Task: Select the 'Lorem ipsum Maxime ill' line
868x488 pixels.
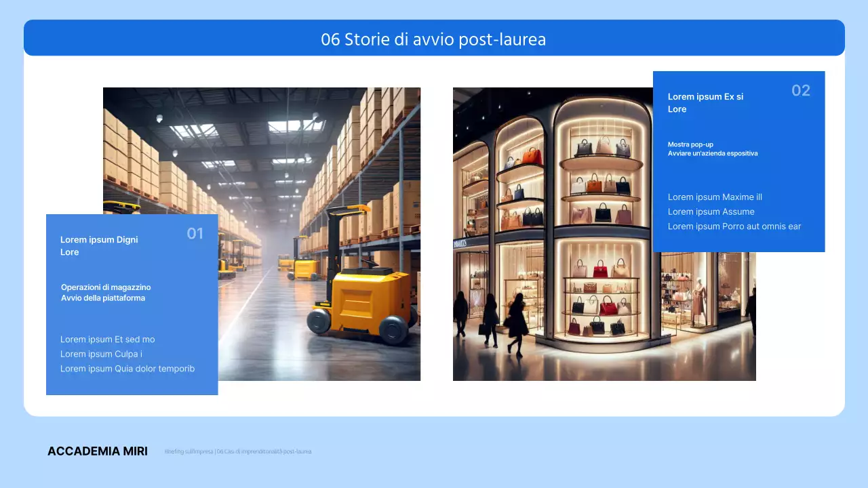Action: [x=715, y=197]
